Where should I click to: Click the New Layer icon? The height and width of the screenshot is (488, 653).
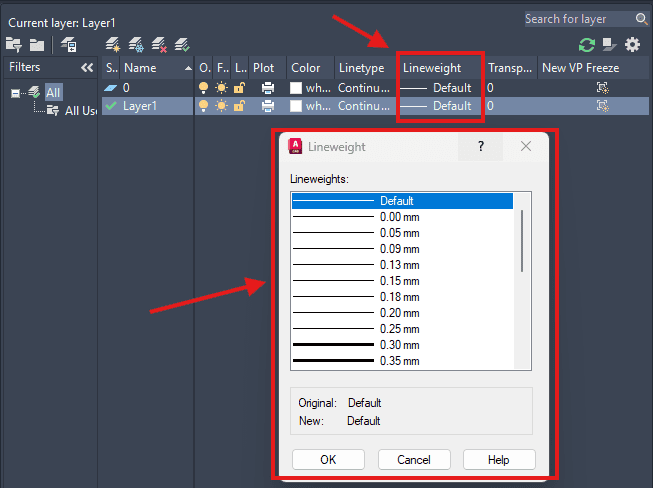(x=113, y=44)
